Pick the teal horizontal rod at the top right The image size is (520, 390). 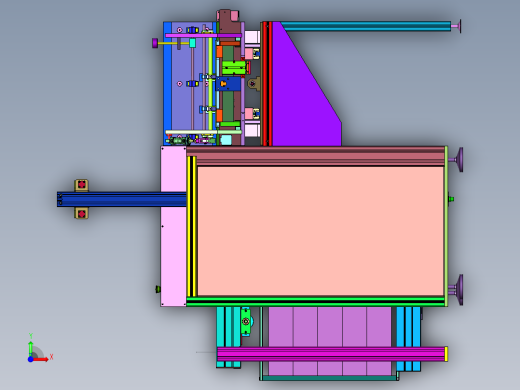click(x=366, y=26)
